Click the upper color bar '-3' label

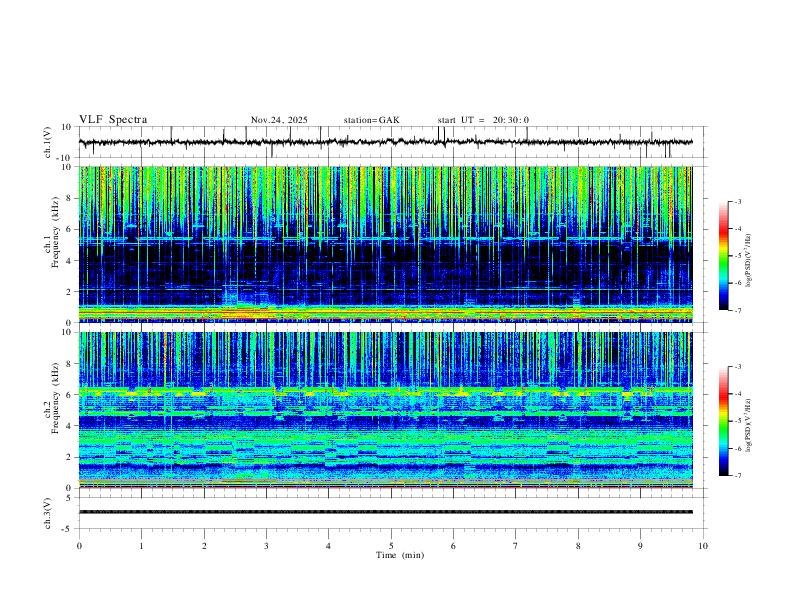coord(737,201)
